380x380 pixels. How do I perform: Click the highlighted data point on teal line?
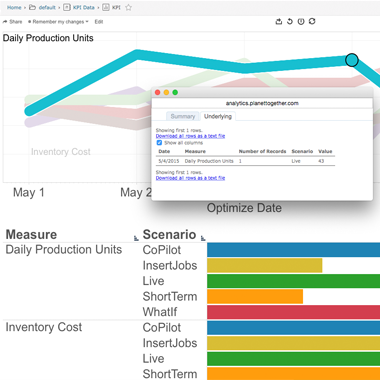click(x=352, y=60)
